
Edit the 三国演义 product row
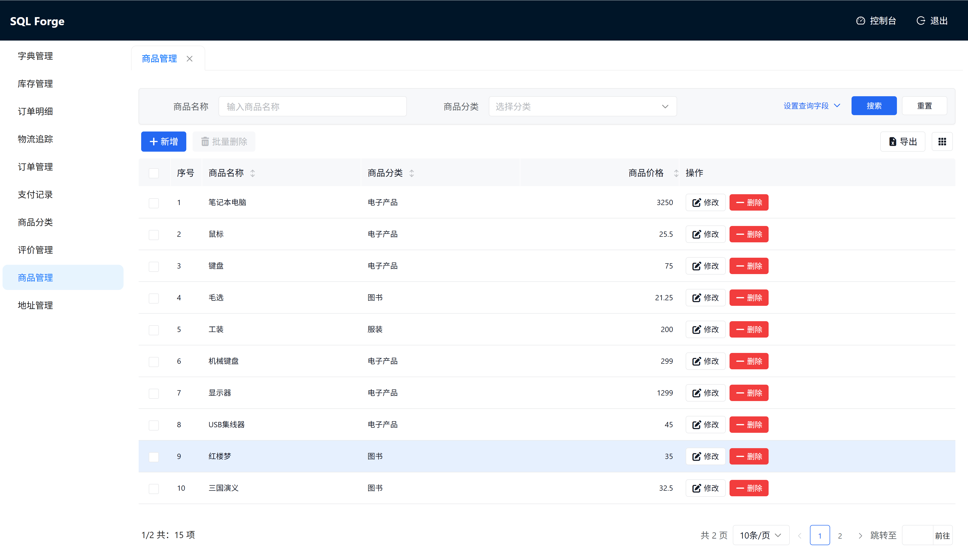tap(705, 488)
